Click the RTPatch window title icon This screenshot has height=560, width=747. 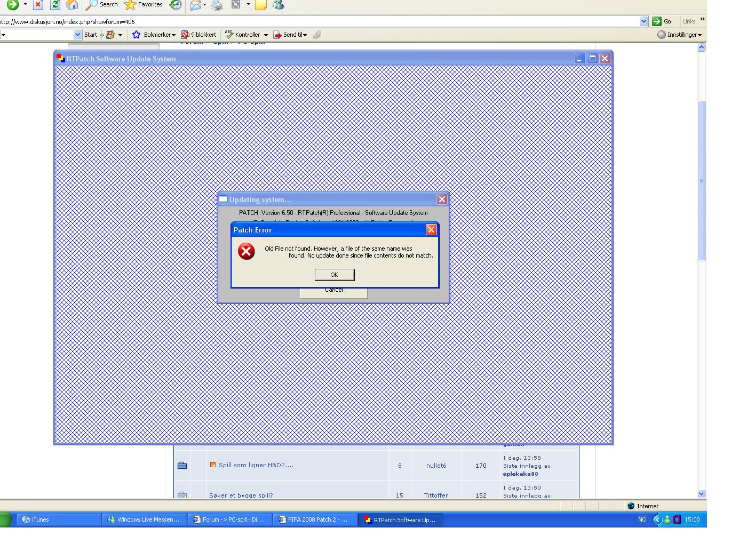61,59
